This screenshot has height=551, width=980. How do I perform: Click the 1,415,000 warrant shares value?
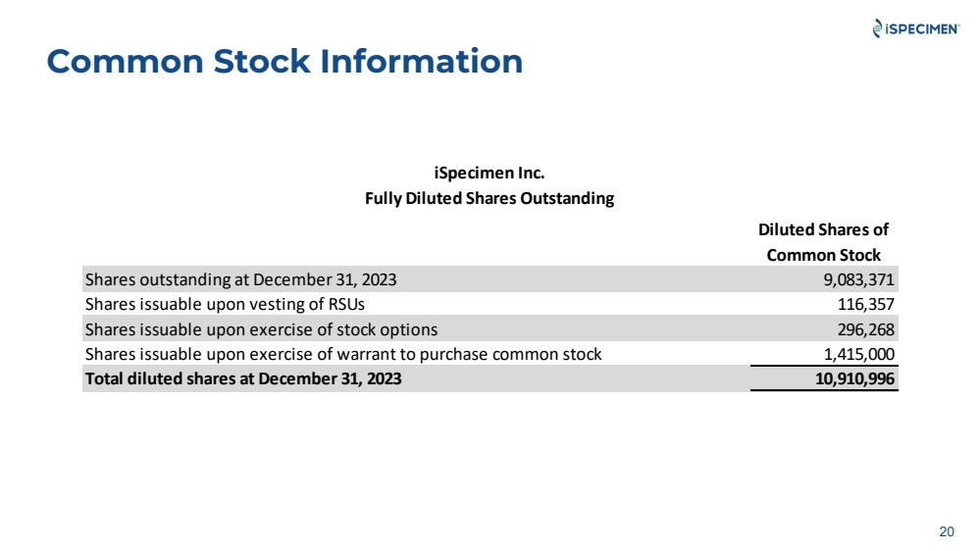point(858,354)
